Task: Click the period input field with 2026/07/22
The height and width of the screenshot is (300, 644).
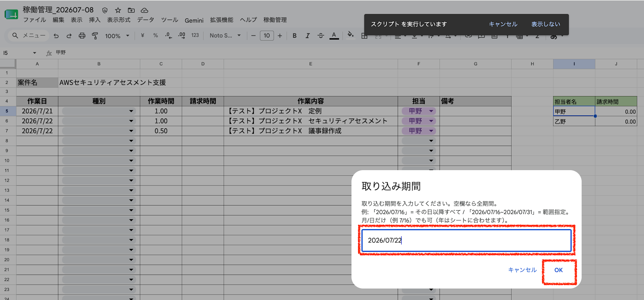Action: (x=466, y=240)
